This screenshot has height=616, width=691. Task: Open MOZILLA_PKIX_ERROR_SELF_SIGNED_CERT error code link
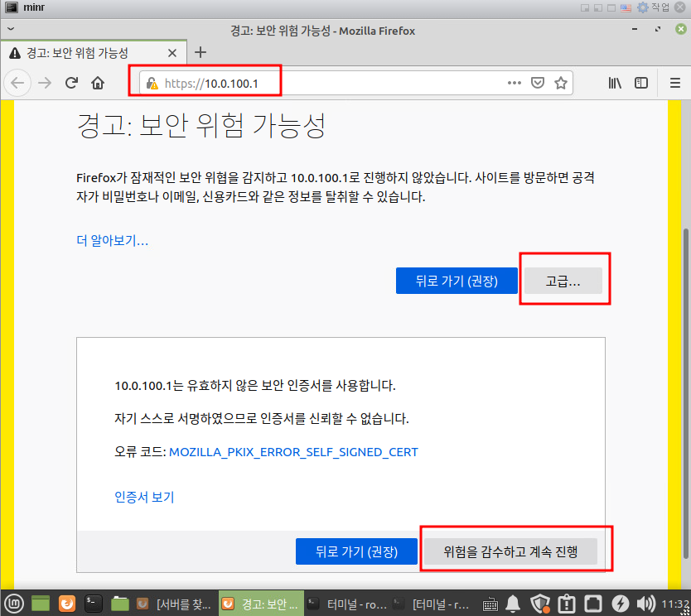(x=293, y=452)
